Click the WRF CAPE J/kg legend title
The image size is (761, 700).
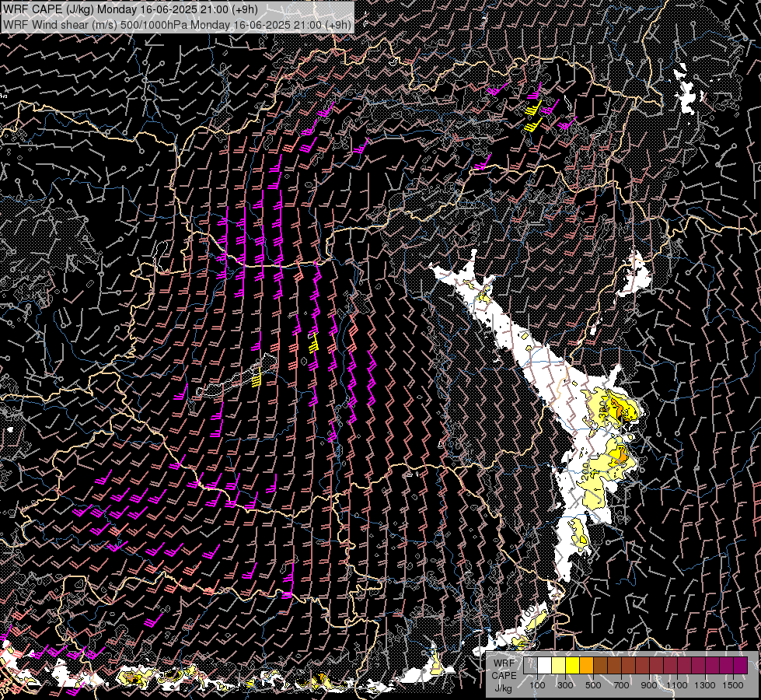(x=504, y=676)
